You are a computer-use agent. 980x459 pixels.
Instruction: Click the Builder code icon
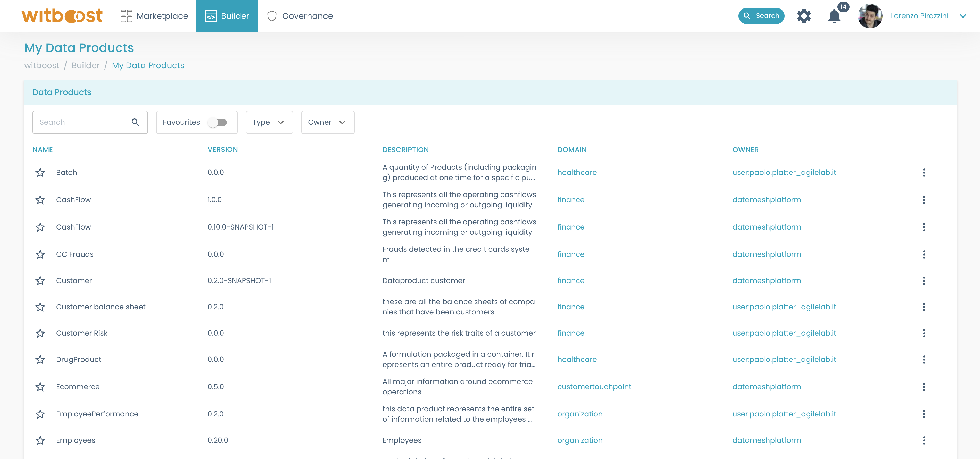pos(211,16)
